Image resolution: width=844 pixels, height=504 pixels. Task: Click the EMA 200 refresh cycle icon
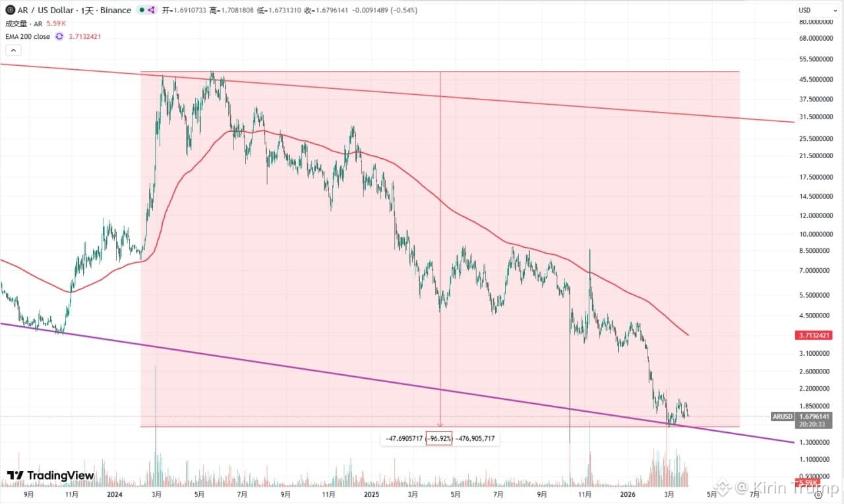[59, 36]
